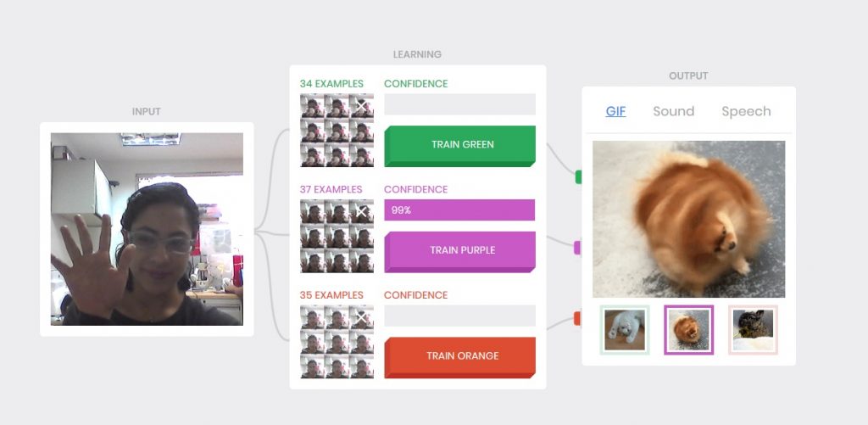
Task: Click the TRAIN ORANGE button
Action: (x=460, y=357)
